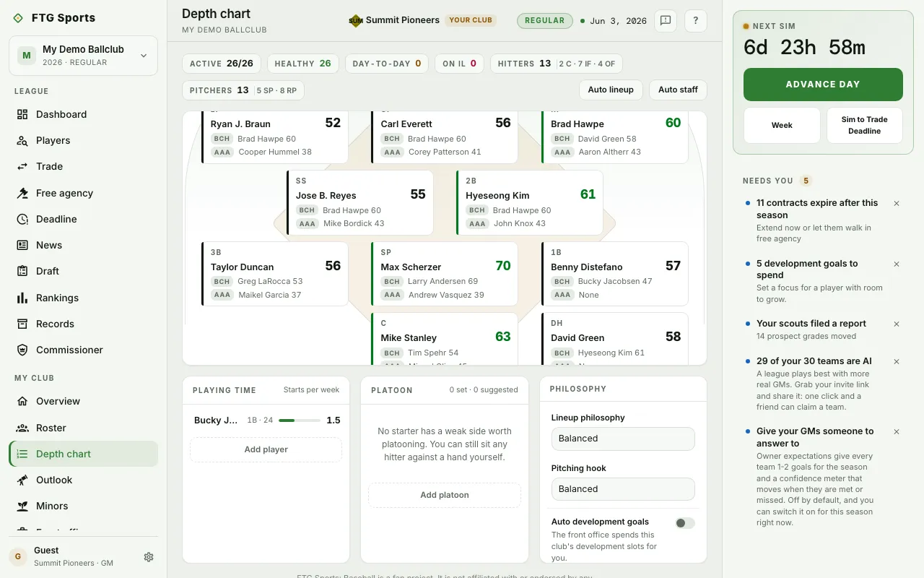The width and height of the screenshot is (924, 578).
Task: Dismiss the development goals notification
Action: [897, 264]
